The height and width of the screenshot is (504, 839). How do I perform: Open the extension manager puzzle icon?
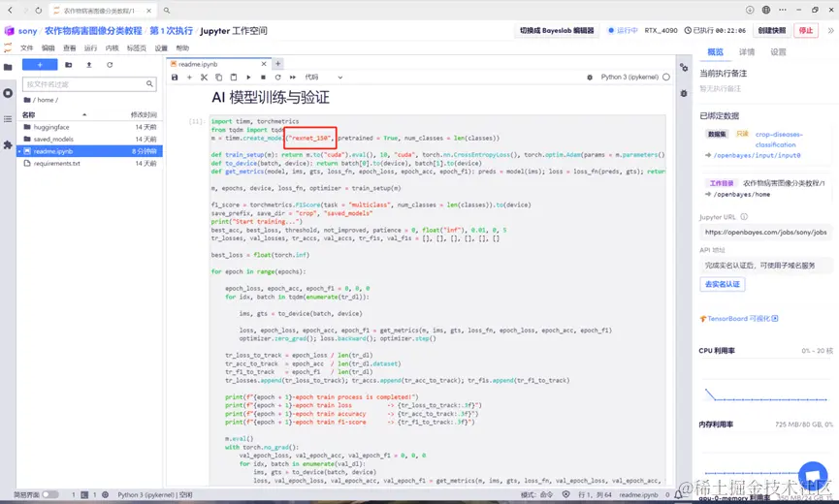tap(8, 144)
